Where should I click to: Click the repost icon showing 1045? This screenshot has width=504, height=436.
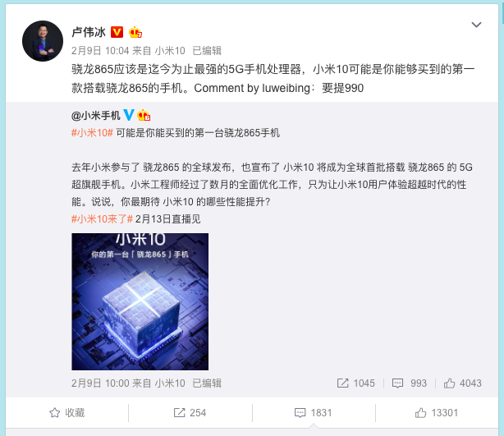click(x=355, y=383)
